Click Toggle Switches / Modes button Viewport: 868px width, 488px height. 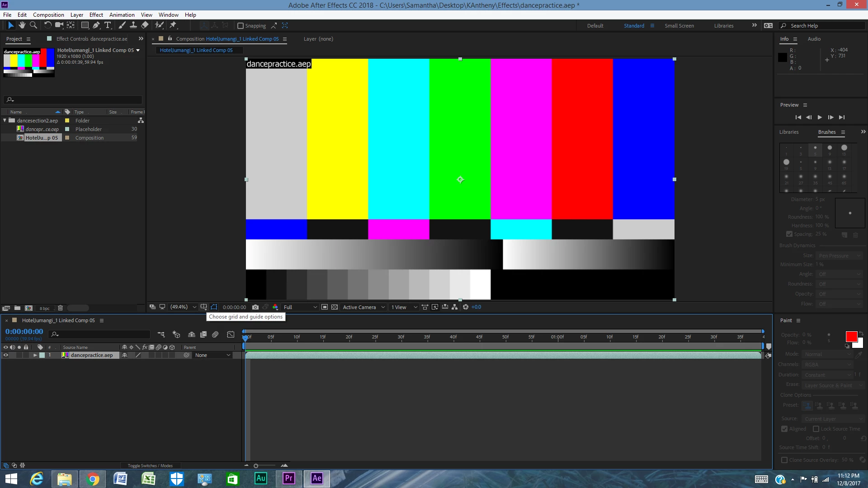click(150, 465)
